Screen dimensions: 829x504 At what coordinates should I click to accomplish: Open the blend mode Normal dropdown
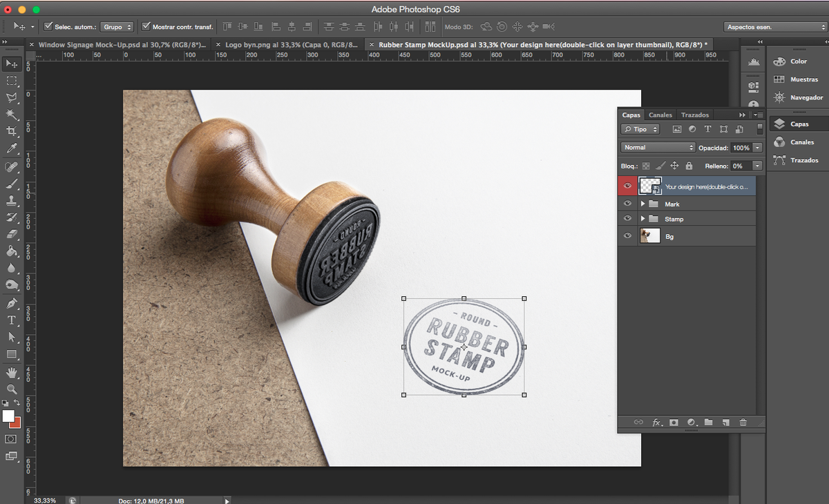coord(658,147)
